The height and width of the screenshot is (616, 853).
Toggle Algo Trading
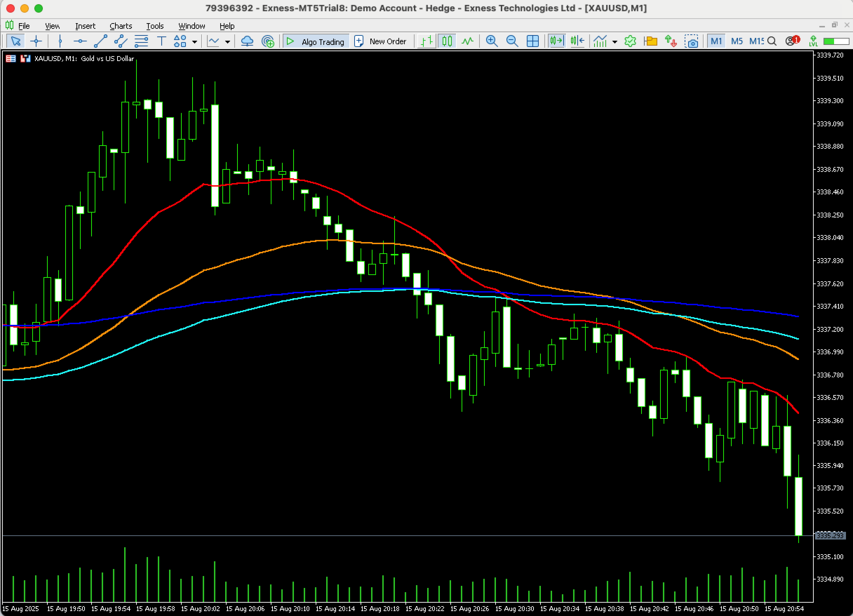tap(315, 41)
